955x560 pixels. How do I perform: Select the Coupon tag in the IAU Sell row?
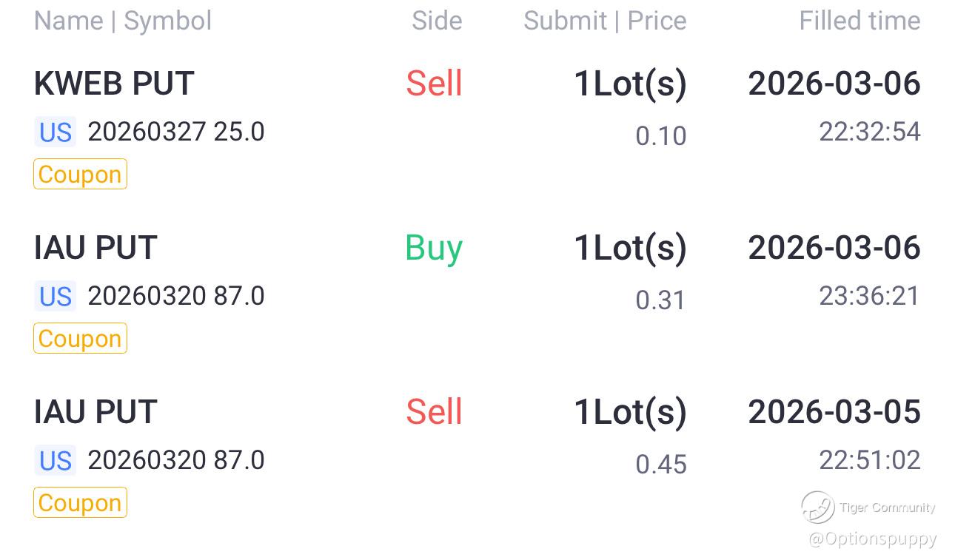[x=80, y=503]
